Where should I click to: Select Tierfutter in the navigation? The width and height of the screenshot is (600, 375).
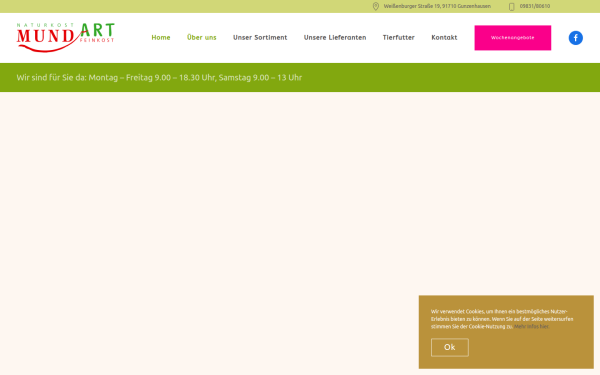pyautogui.click(x=399, y=38)
